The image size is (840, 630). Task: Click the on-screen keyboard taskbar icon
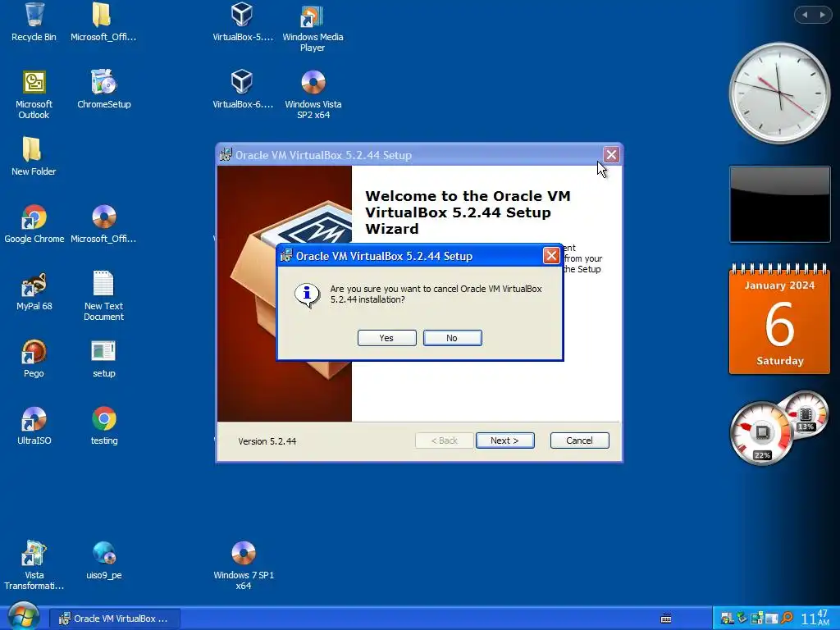(x=666, y=619)
